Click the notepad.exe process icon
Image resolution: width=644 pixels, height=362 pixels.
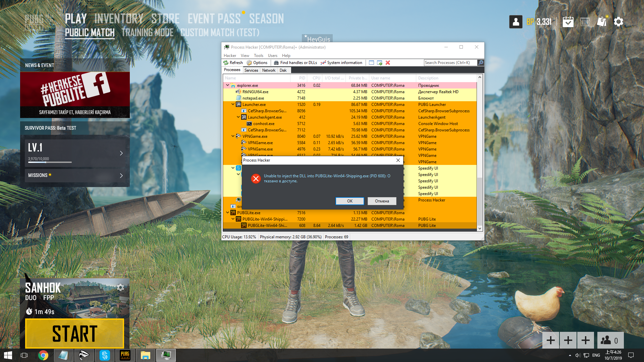coord(238,98)
